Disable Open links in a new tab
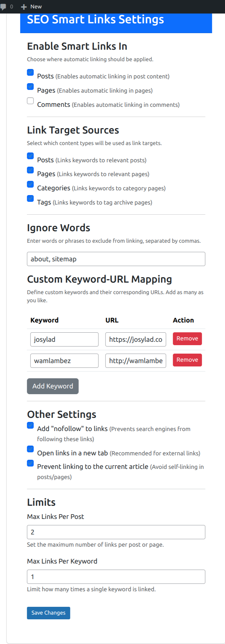 coord(30,449)
